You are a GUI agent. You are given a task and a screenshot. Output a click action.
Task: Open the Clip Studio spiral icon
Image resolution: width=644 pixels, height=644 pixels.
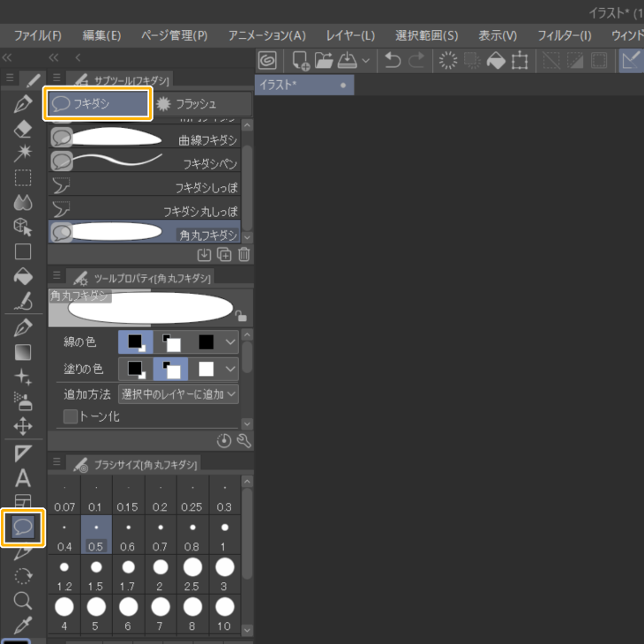tap(267, 61)
